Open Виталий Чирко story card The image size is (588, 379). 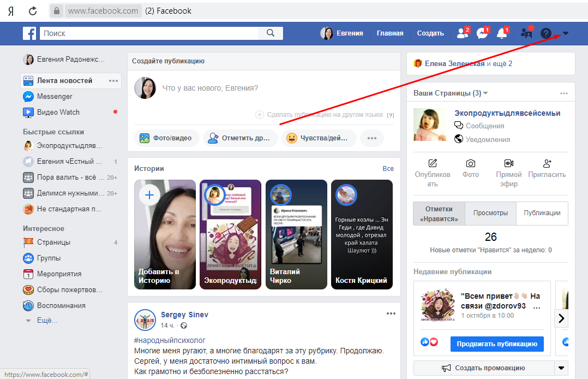296,234
